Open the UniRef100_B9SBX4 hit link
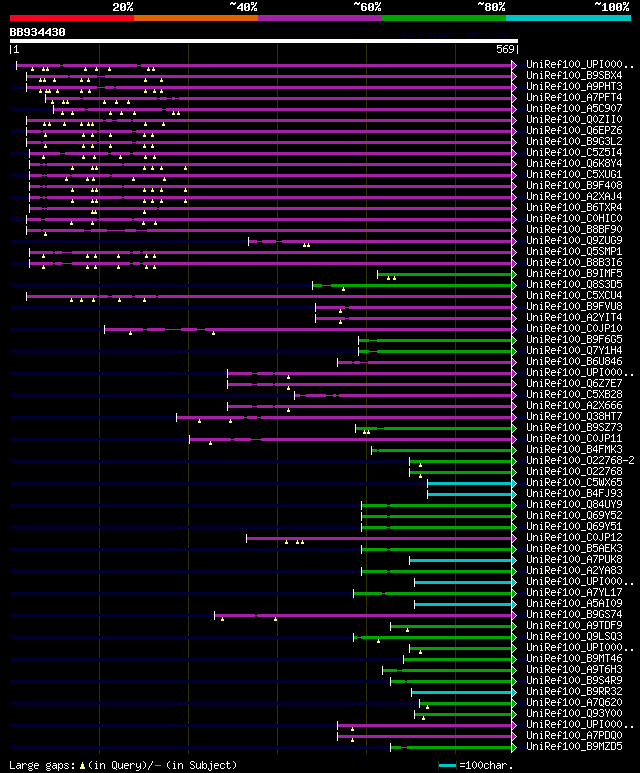The height and width of the screenshot is (773, 640). pyautogui.click(x=574, y=75)
